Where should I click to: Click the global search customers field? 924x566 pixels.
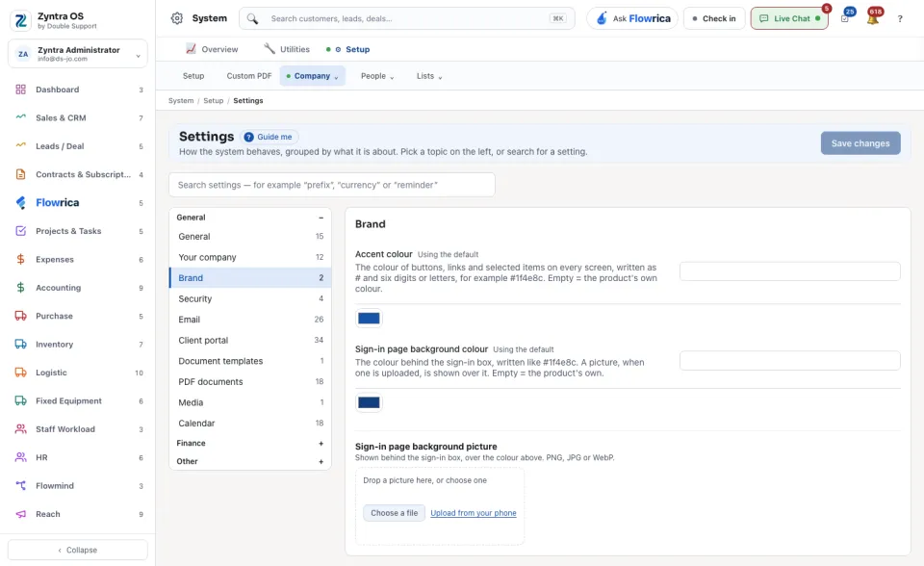click(406, 18)
